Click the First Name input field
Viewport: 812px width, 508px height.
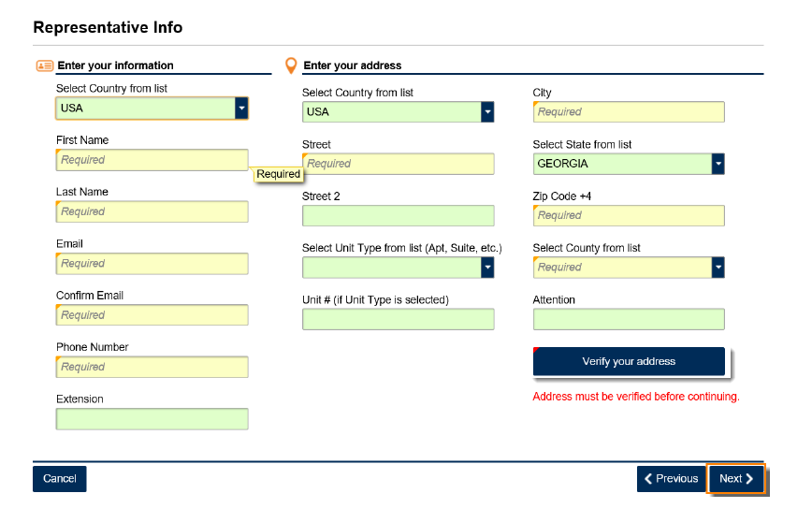pos(152,160)
